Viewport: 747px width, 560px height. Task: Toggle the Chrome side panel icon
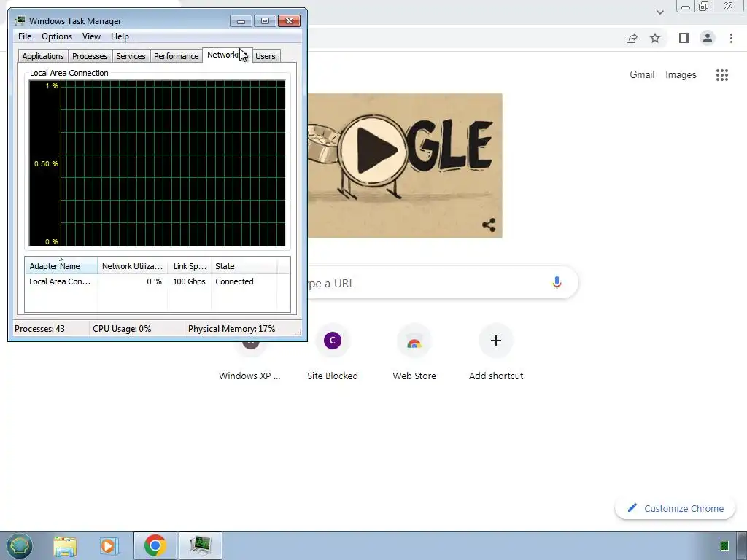click(684, 38)
